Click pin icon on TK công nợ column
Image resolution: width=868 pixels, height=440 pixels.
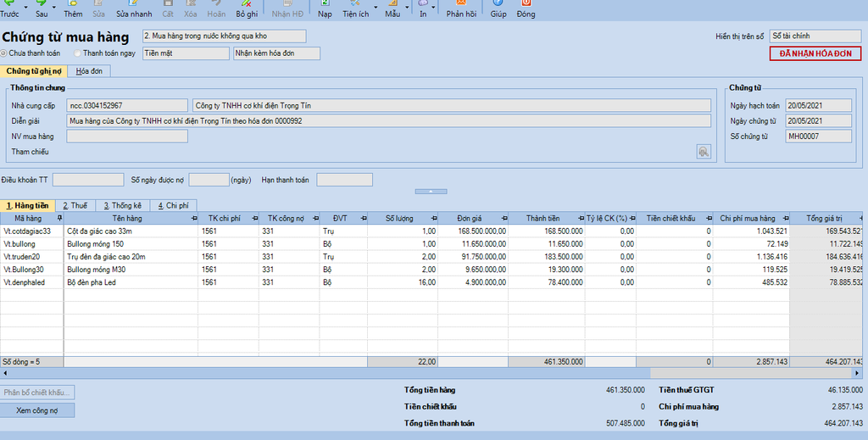(x=315, y=219)
